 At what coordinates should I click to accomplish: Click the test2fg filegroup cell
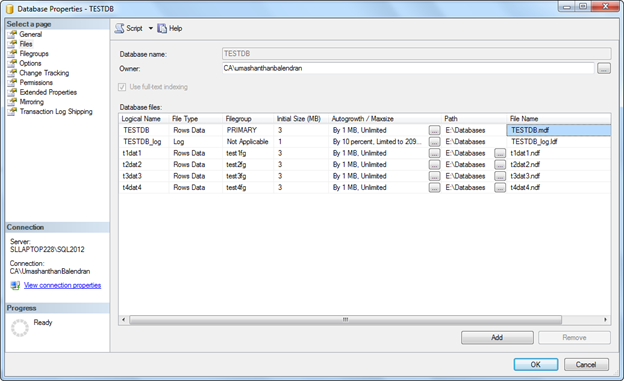[248, 165]
